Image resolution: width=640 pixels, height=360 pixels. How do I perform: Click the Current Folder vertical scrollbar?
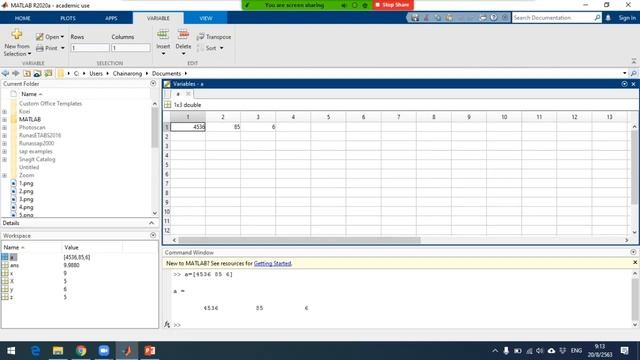(155, 128)
